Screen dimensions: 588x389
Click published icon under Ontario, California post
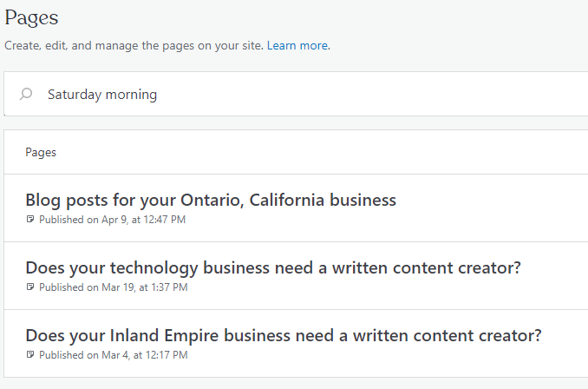tap(30, 220)
